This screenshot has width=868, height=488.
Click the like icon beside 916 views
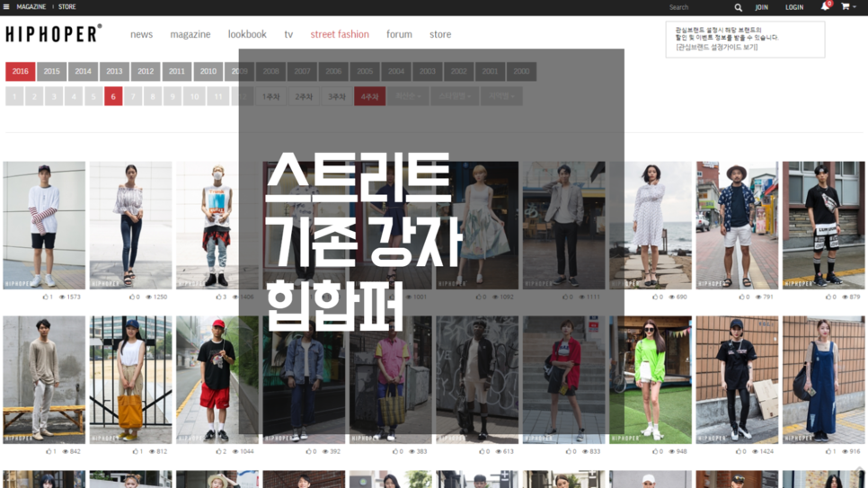point(828,451)
